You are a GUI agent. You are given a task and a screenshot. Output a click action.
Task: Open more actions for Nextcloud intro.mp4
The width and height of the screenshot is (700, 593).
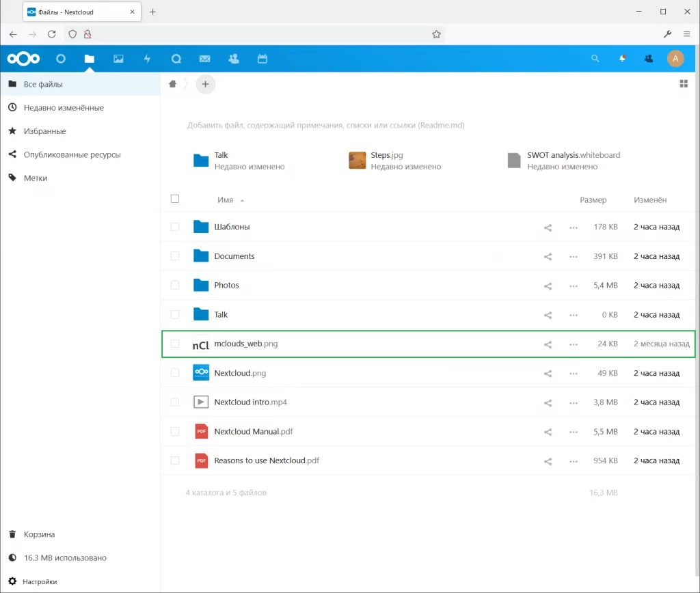[574, 403]
